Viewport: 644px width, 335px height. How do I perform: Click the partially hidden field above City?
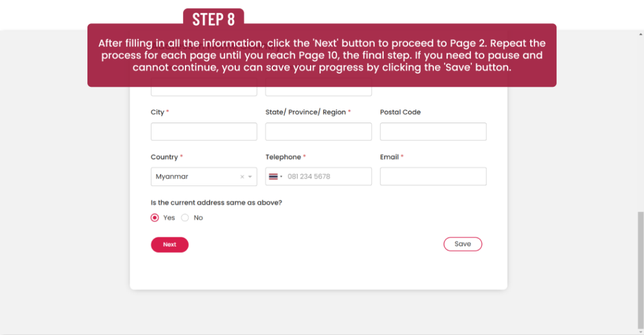click(x=204, y=91)
